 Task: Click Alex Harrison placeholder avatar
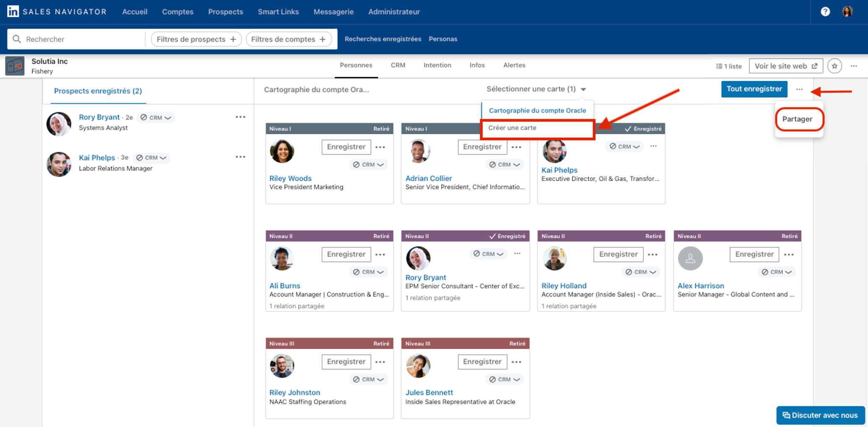pos(690,258)
